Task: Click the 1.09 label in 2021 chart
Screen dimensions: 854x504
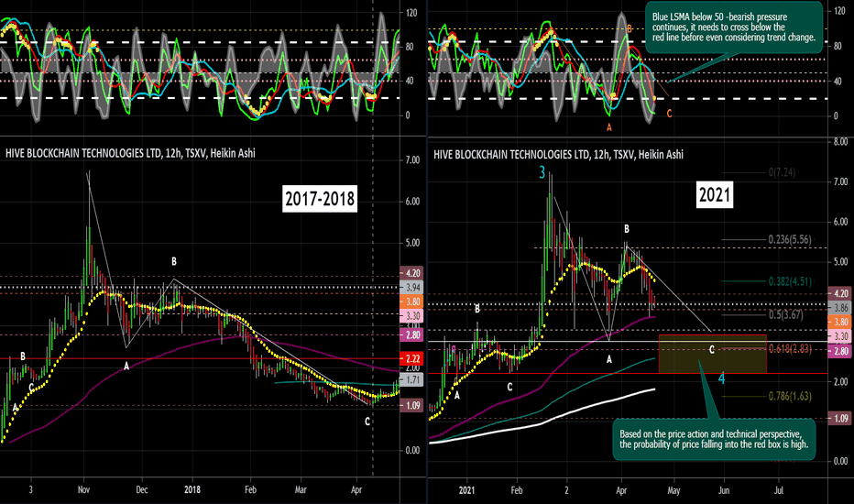Action: pyautogui.click(x=840, y=419)
